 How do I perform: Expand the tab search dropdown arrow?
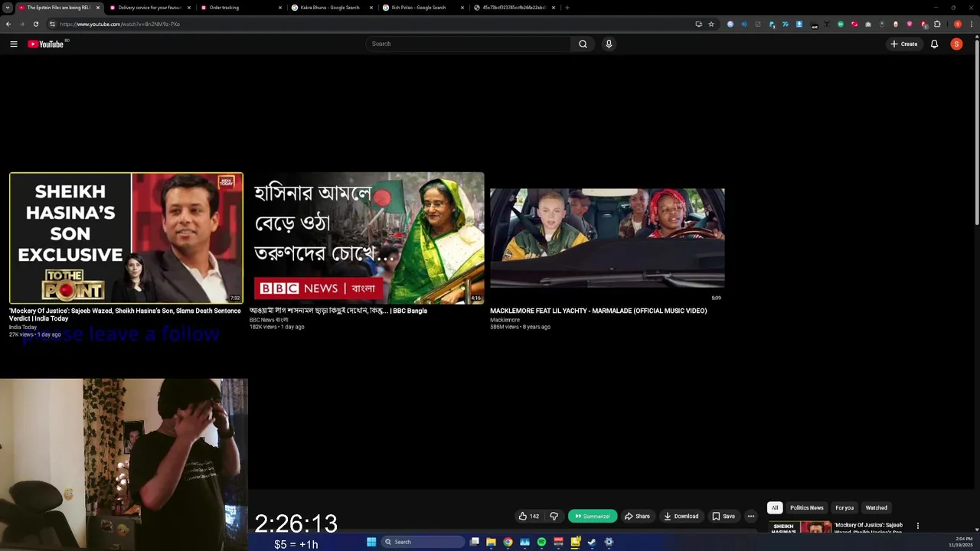[8, 8]
